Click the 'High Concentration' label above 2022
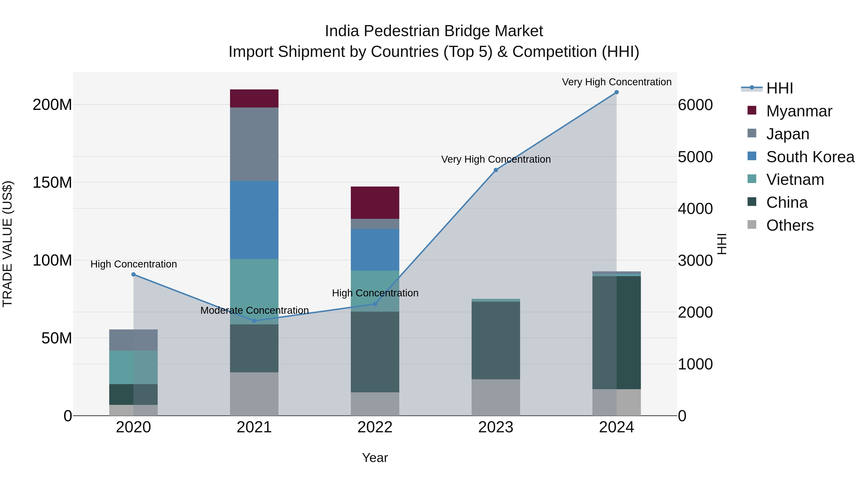868x488 pixels. pyautogui.click(x=375, y=293)
